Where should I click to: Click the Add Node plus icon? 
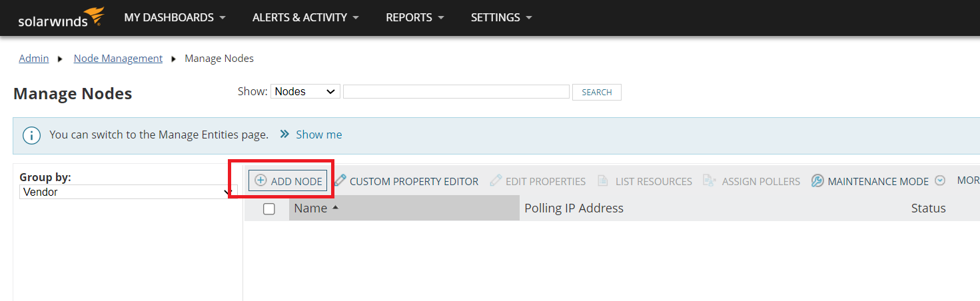coord(260,180)
